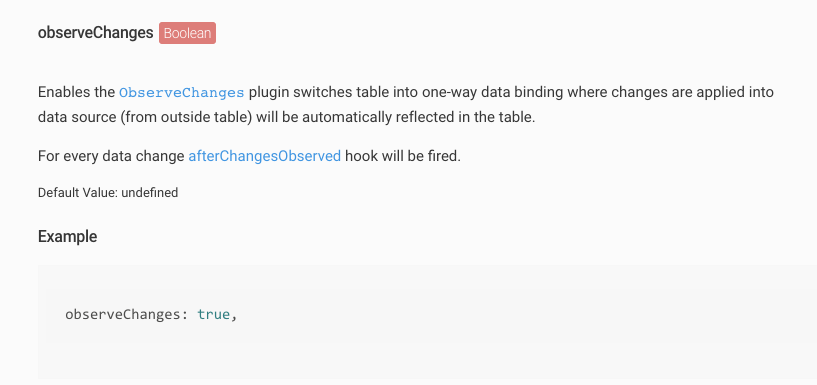The width and height of the screenshot is (817, 385).
Task: Click the text 'hook will be fired.'
Action: click(x=403, y=156)
